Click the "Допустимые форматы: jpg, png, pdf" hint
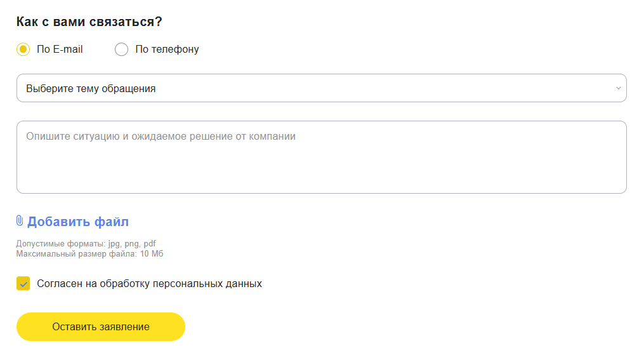The image size is (644, 362). (x=86, y=244)
